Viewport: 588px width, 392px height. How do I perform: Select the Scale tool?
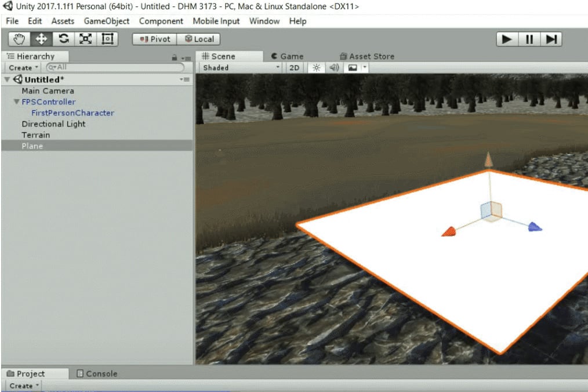click(85, 39)
